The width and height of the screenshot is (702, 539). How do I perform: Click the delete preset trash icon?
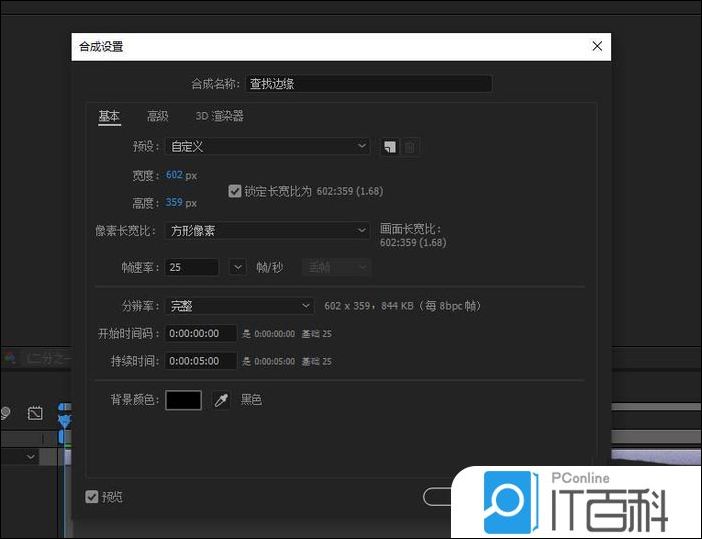[x=410, y=147]
